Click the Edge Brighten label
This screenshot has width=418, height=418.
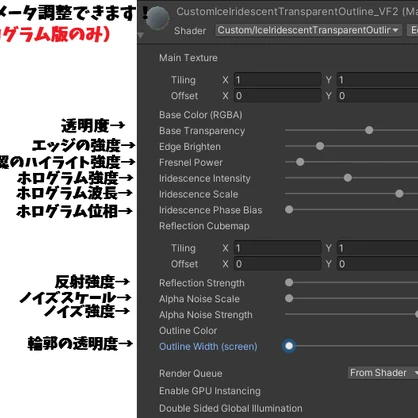[190, 147]
